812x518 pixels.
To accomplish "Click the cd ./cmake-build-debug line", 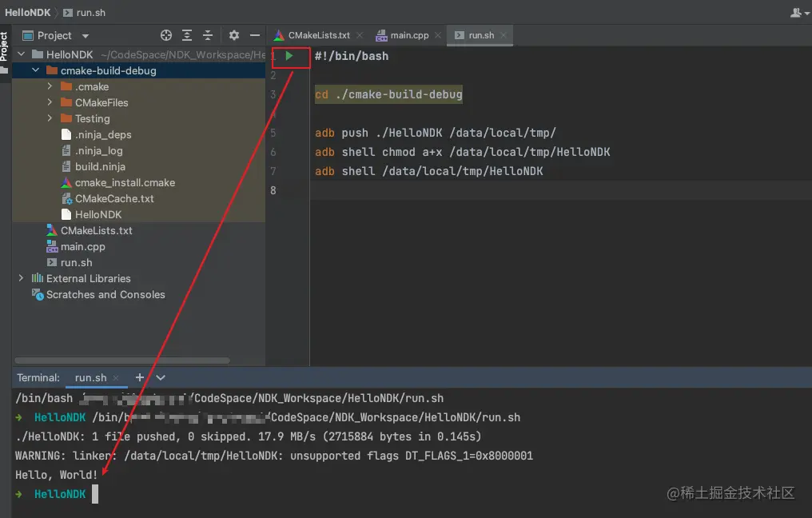I will (388, 94).
